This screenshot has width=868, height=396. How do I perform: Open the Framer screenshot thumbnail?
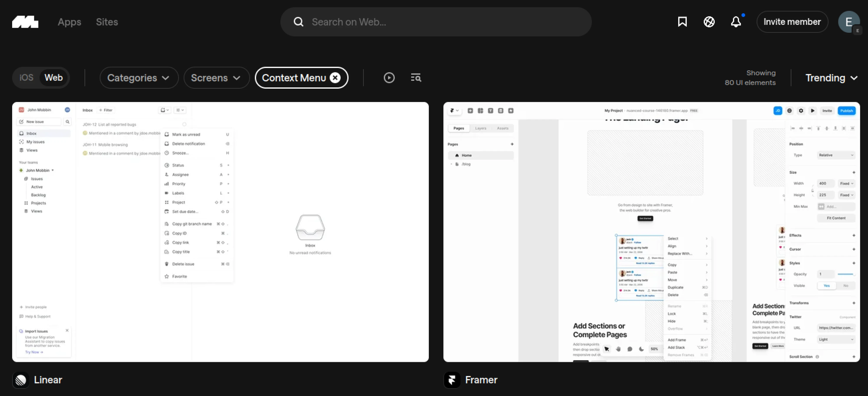(x=652, y=232)
